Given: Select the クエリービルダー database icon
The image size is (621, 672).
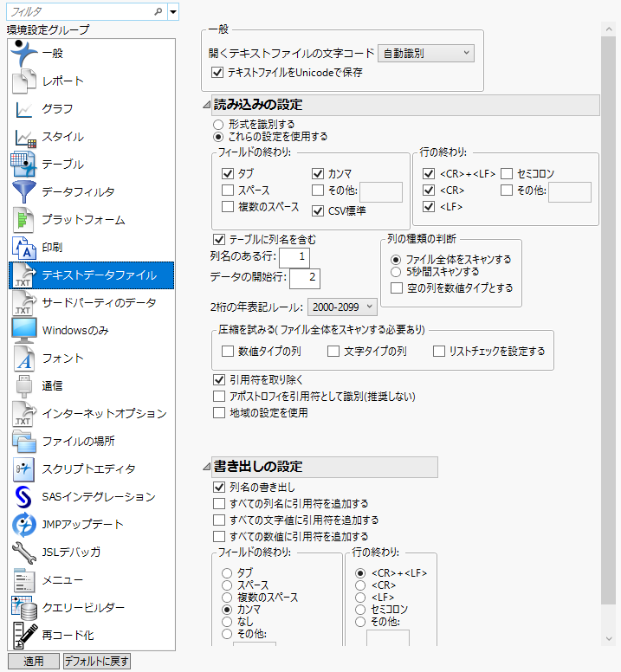Looking at the screenshot, I should coord(24,608).
